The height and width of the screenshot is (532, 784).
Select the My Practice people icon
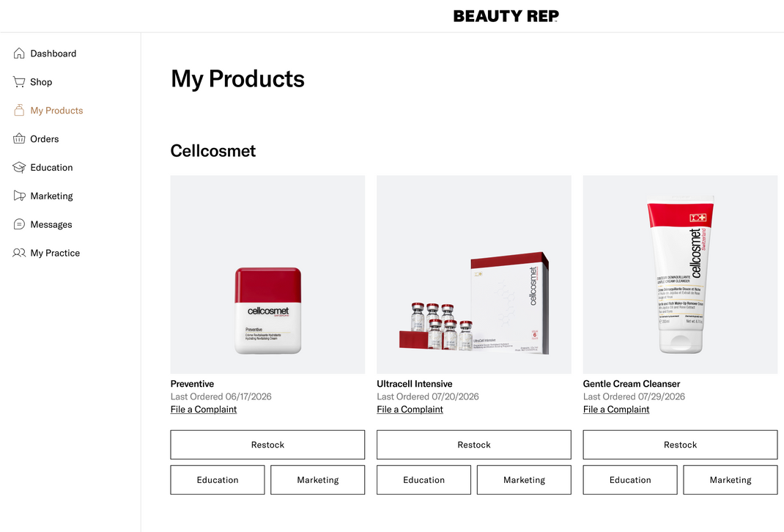coord(19,253)
